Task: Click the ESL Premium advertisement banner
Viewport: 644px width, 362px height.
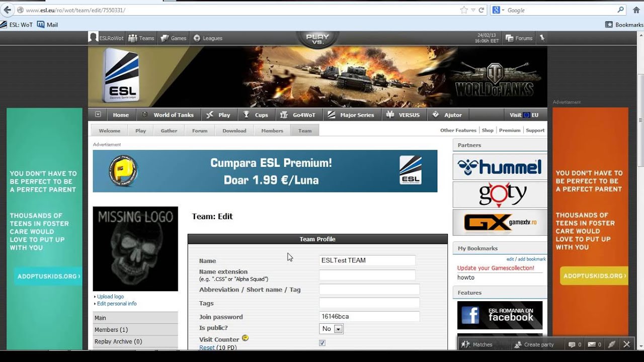Action: [x=265, y=171]
